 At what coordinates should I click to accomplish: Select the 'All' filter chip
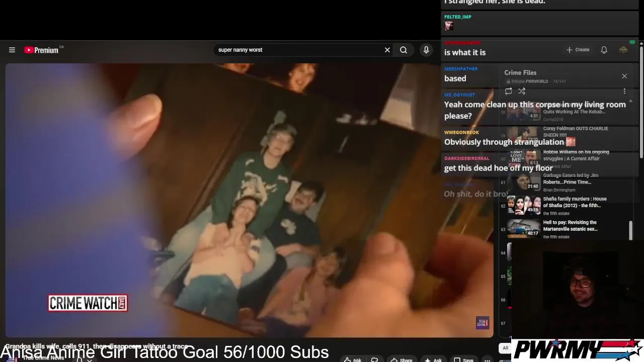(x=505, y=348)
